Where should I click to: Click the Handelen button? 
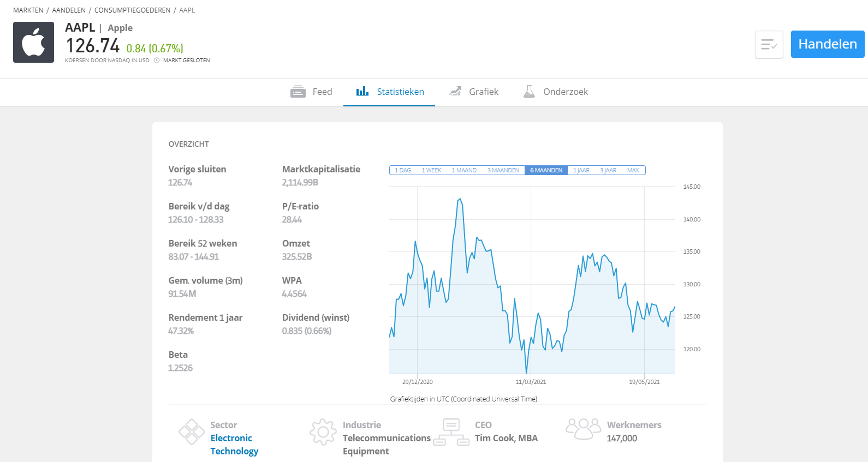pyautogui.click(x=828, y=44)
